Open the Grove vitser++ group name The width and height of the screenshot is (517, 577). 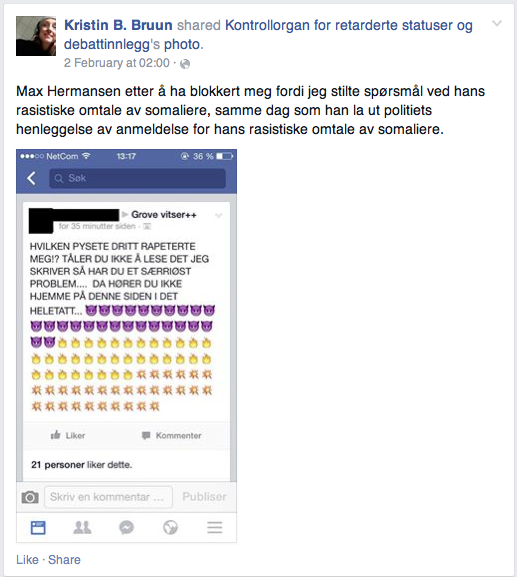tap(164, 215)
